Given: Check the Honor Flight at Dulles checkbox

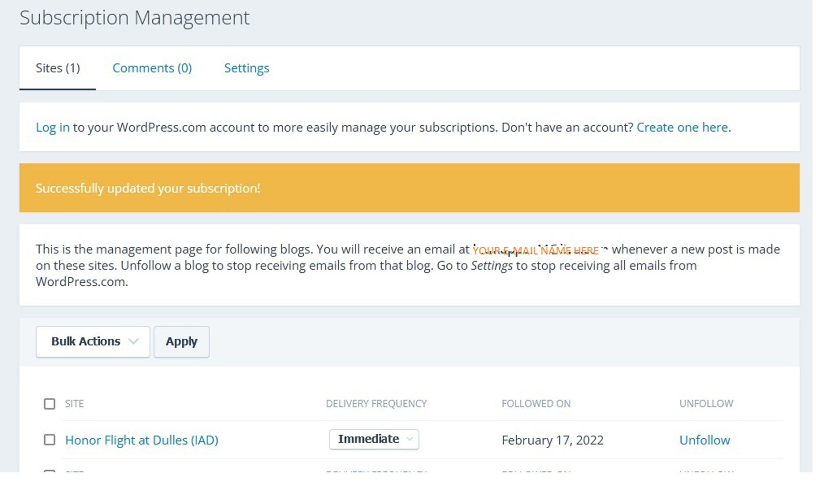Looking at the screenshot, I should [x=49, y=440].
